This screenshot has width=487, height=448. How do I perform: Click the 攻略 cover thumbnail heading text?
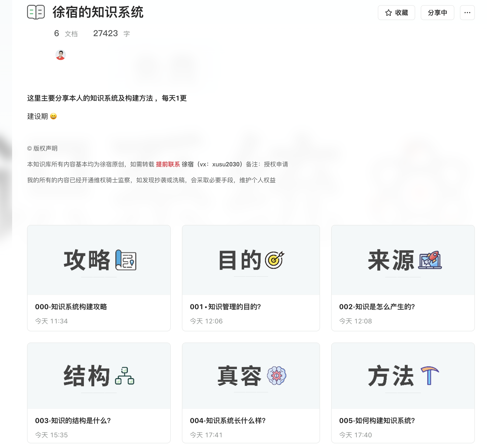[87, 260]
